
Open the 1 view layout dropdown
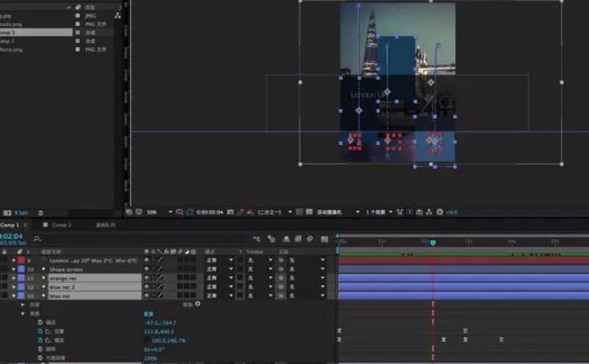click(x=379, y=212)
